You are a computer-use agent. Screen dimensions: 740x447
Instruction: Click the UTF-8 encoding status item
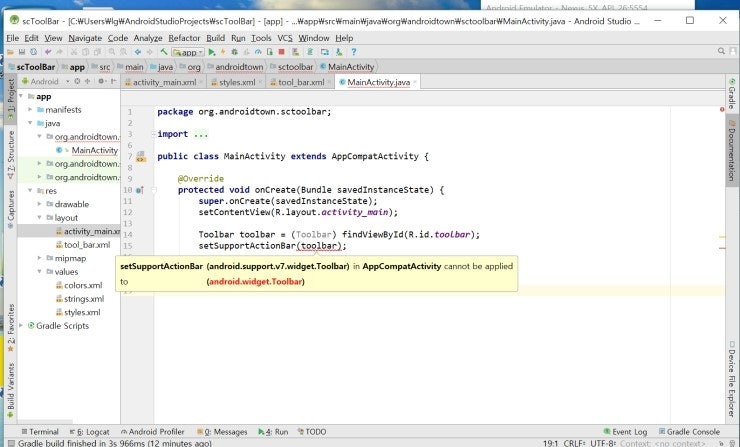603,443
